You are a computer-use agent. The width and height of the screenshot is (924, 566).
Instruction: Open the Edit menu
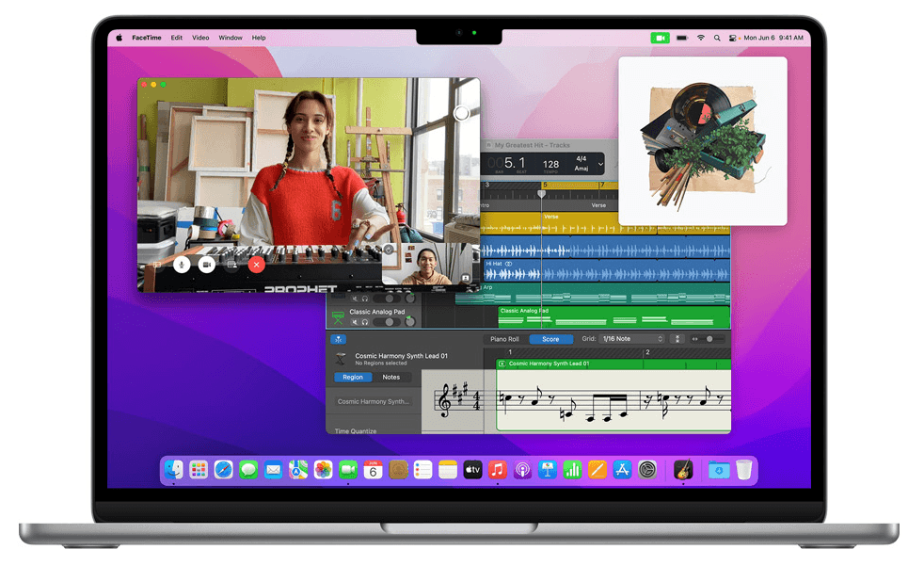coord(177,38)
